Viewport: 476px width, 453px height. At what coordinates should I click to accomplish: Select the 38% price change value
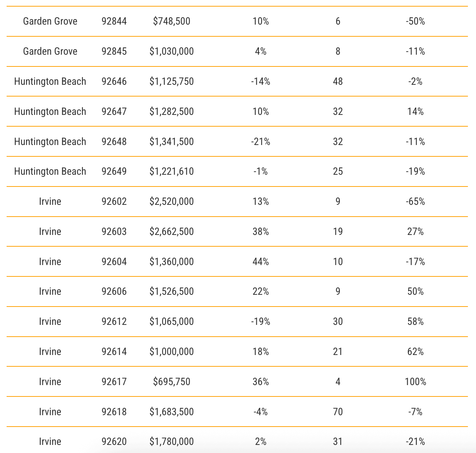pos(260,232)
